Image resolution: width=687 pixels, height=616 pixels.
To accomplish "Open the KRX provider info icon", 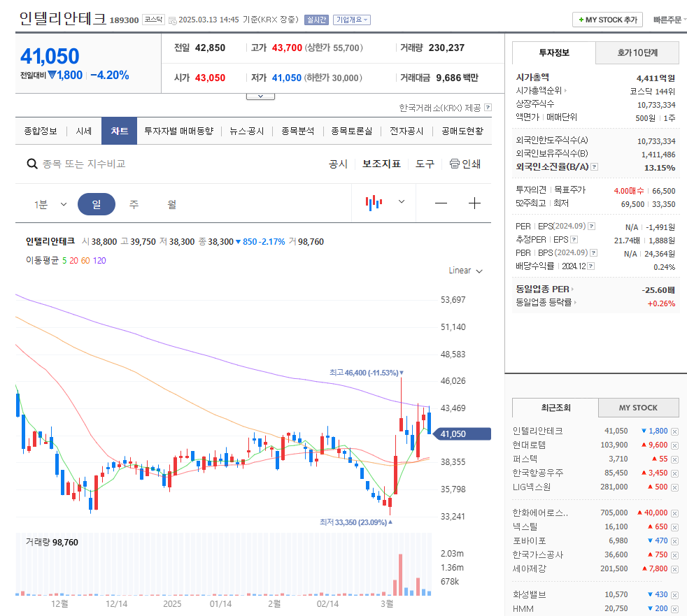I will click(488, 107).
